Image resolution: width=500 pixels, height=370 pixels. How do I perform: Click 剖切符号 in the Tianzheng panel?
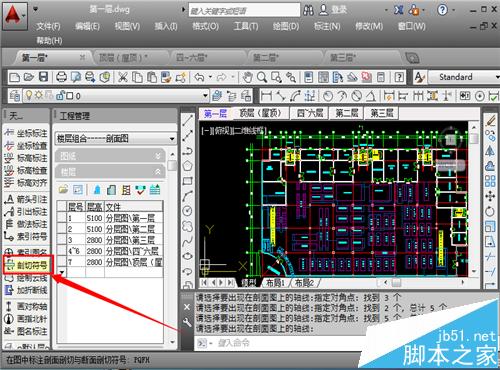click(27, 265)
